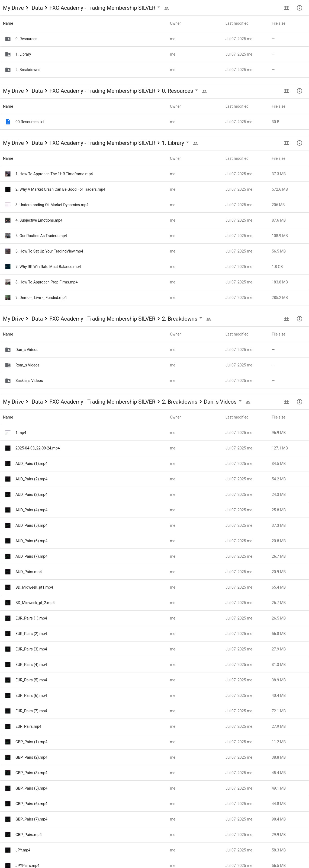Open the Rom_s Videos folder

pyautogui.click(x=27, y=365)
